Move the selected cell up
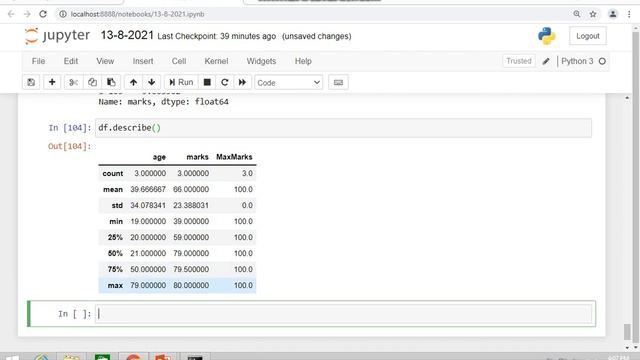 pyautogui.click(x=133, y=82)
